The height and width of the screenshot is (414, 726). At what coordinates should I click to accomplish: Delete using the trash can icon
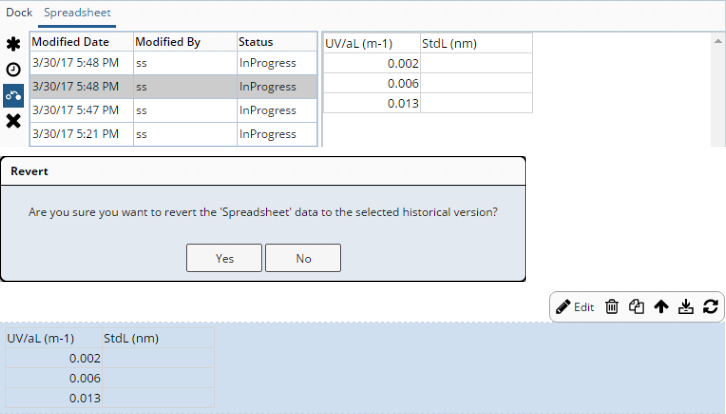coord(612,307)
